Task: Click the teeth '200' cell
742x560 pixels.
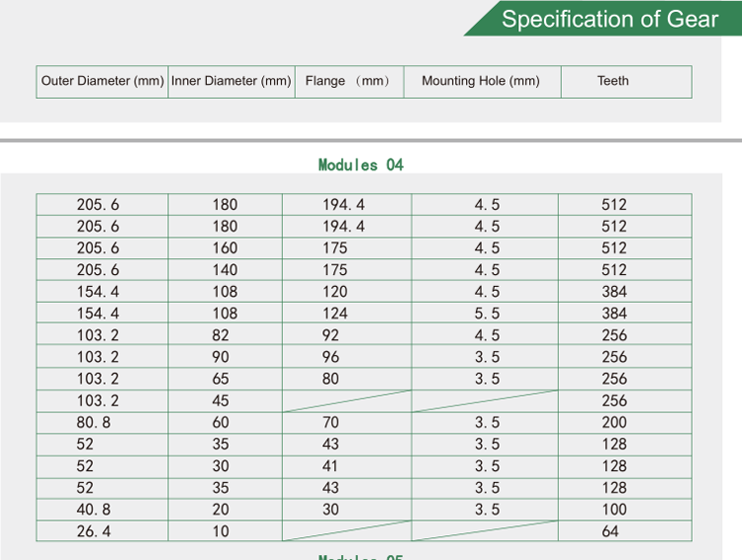Action: (x=625, y=422)
